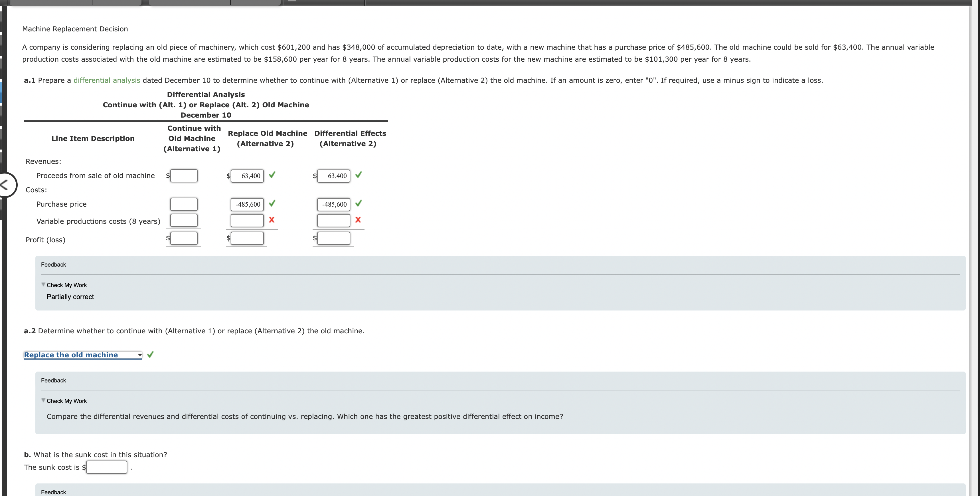Screen dimensions: 980x496
Task: Click the red X in Differential Effects column
Action: pos(358,220)
